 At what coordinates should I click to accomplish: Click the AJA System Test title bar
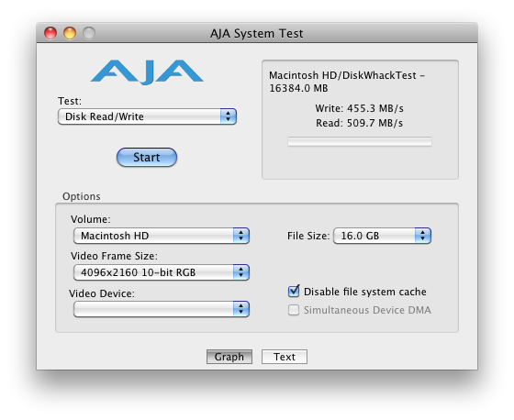(x=257, y=33)
